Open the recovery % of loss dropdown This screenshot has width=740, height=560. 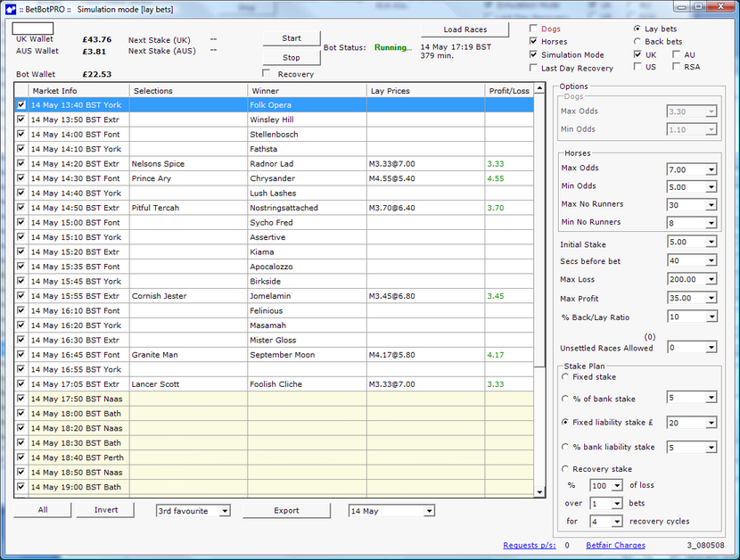[x=617, y=485]
